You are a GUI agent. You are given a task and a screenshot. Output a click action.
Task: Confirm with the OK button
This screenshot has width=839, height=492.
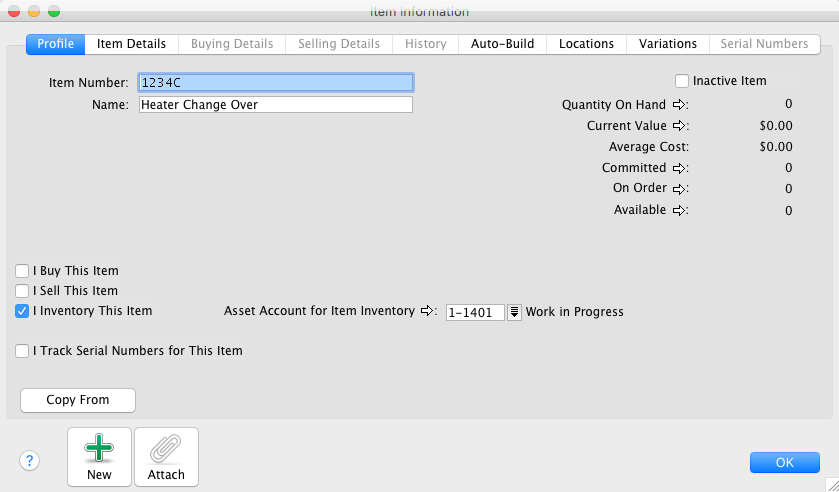784,462
